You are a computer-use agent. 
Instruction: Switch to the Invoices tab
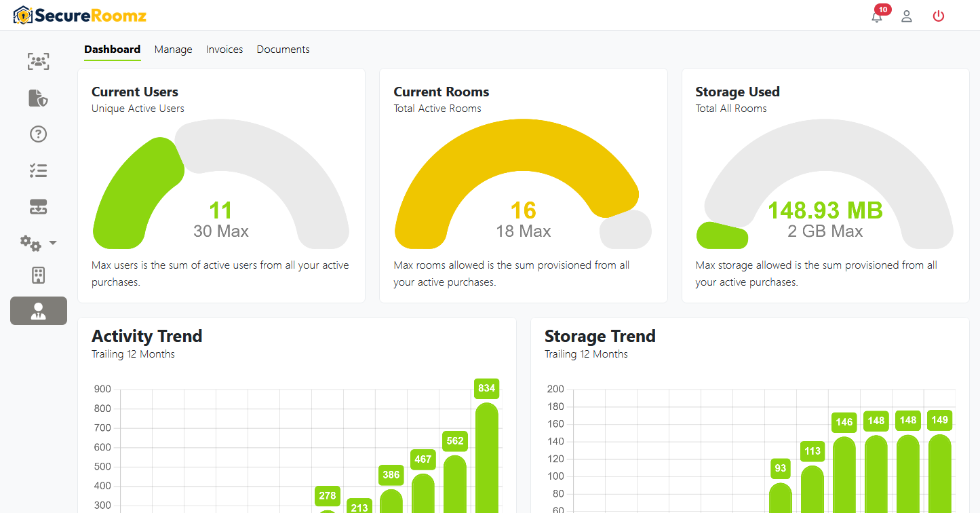224,50
